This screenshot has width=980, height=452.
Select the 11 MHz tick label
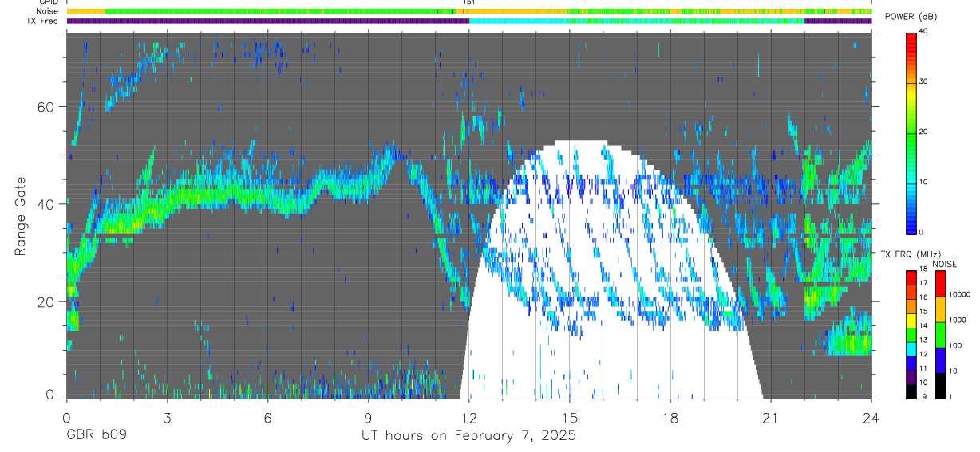[x=923, y=368]
